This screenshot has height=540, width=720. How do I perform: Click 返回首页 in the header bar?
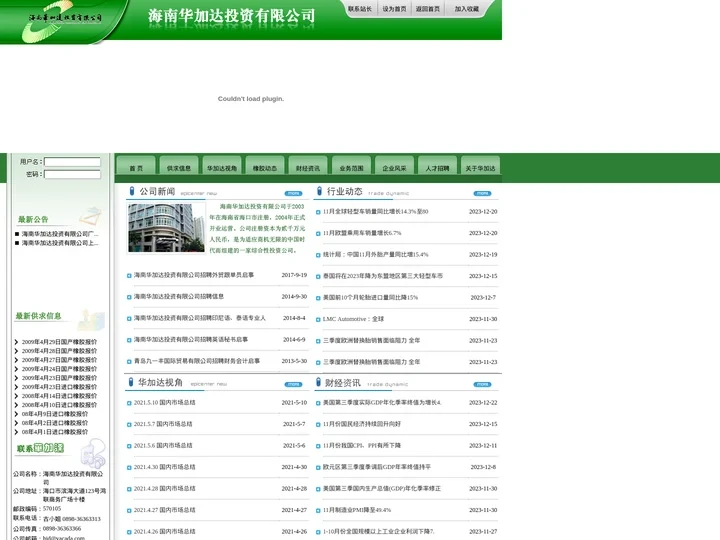[x=428, y=9]
